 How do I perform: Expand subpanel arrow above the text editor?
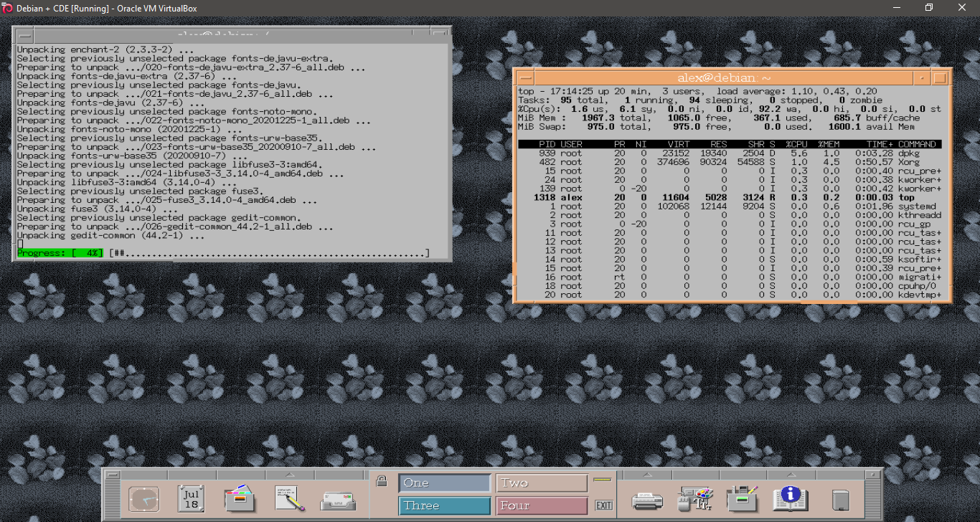[290, 475]
